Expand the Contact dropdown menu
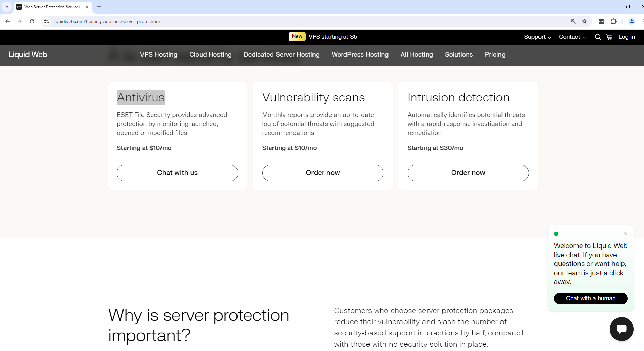644x351 pixels. point(572,37)
